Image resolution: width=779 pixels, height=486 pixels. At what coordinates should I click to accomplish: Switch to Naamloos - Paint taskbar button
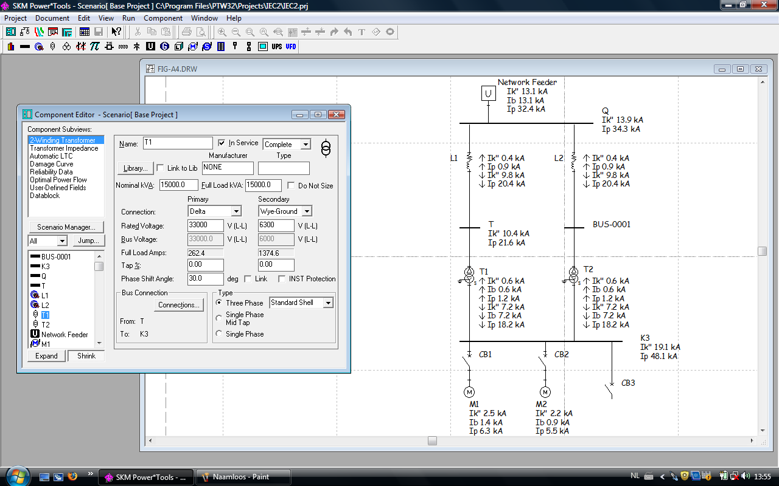(243, 477)
